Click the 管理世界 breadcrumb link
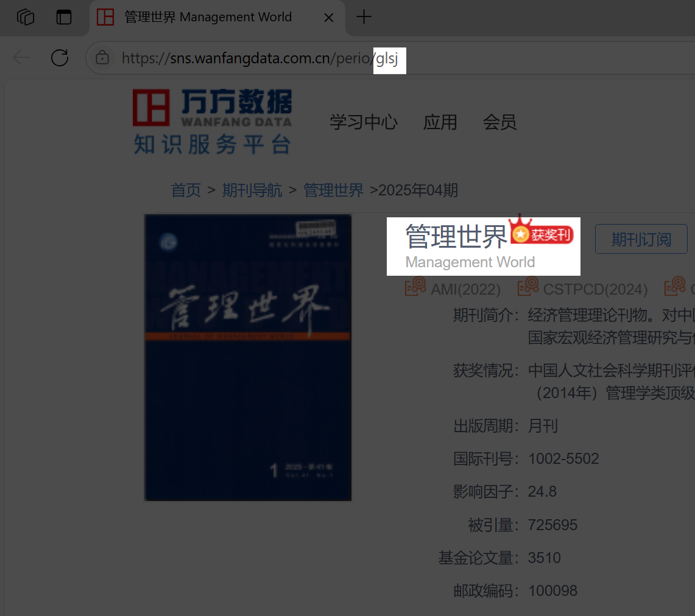Image resolution: width=695 pixels, height=616 pixels. (x=333, y=191)
